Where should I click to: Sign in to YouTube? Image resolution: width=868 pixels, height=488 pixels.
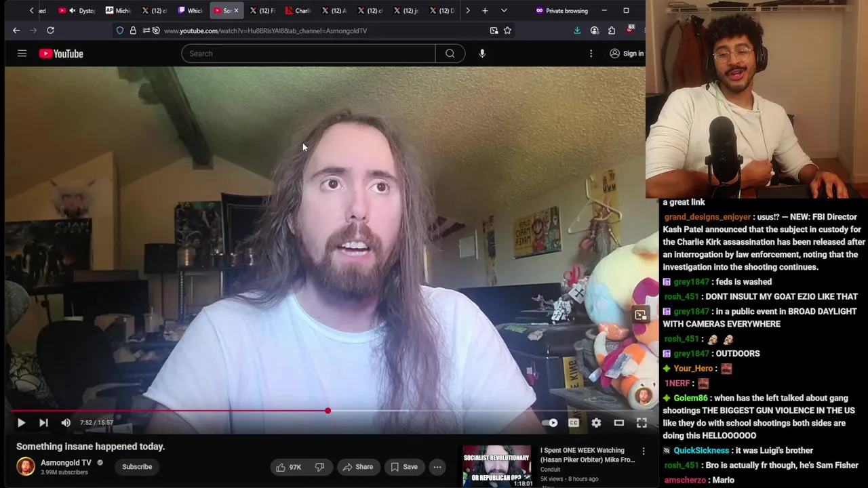[627, 54]
